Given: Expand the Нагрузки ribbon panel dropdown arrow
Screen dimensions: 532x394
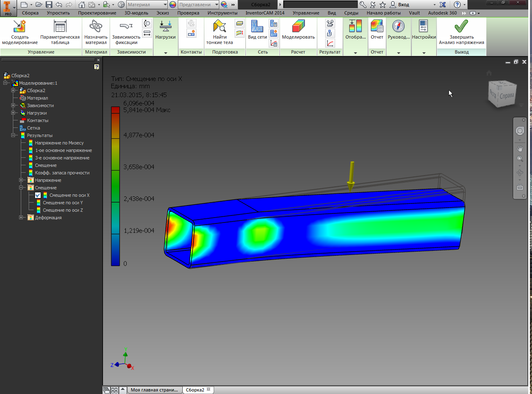Looking at the screenshot, I should click(165, 53).
